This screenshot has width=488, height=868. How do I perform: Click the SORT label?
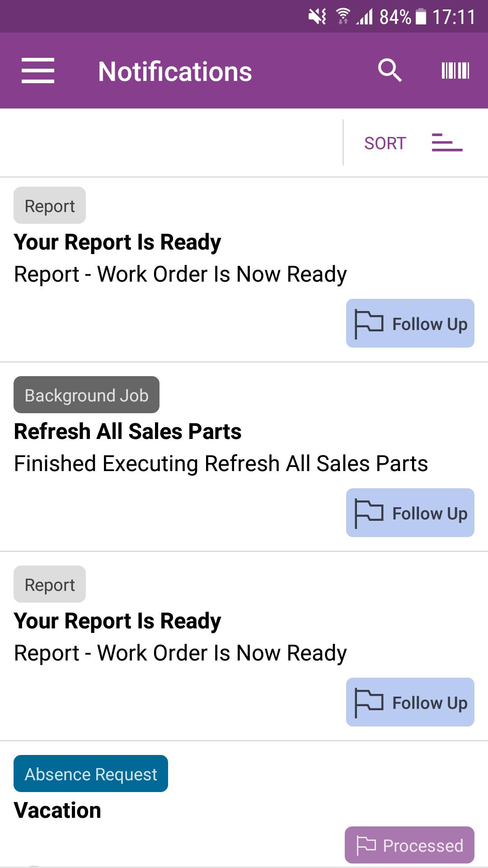(x=385, y=143)
